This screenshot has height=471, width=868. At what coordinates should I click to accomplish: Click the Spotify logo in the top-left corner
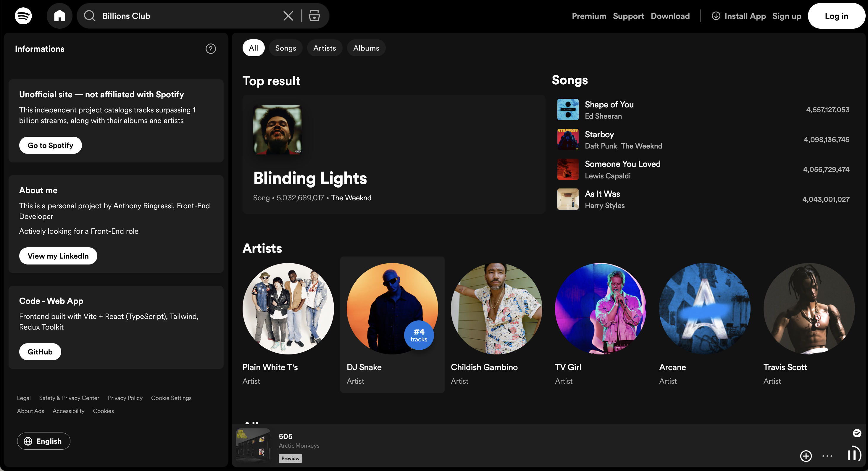pos(23,15)
